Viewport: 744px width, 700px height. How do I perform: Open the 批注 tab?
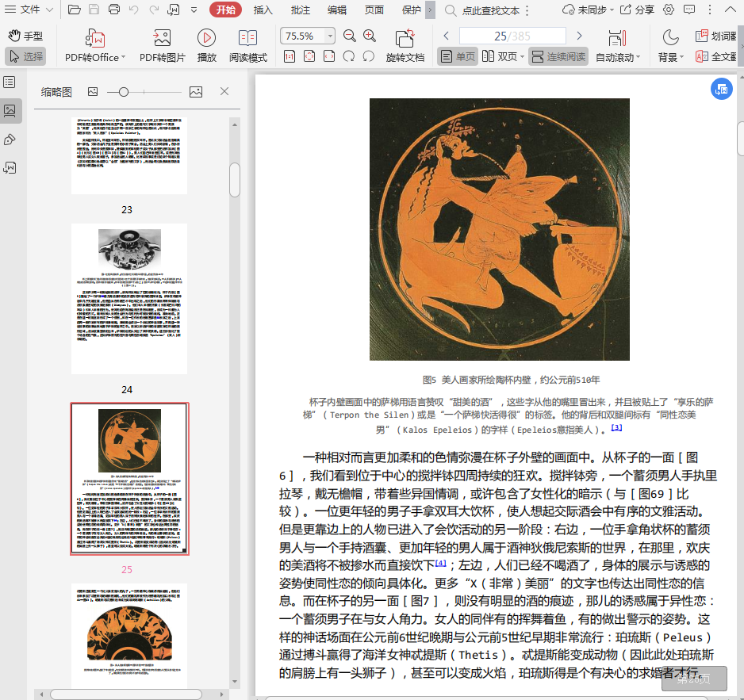pyautogui.click(x=300, y=10)
